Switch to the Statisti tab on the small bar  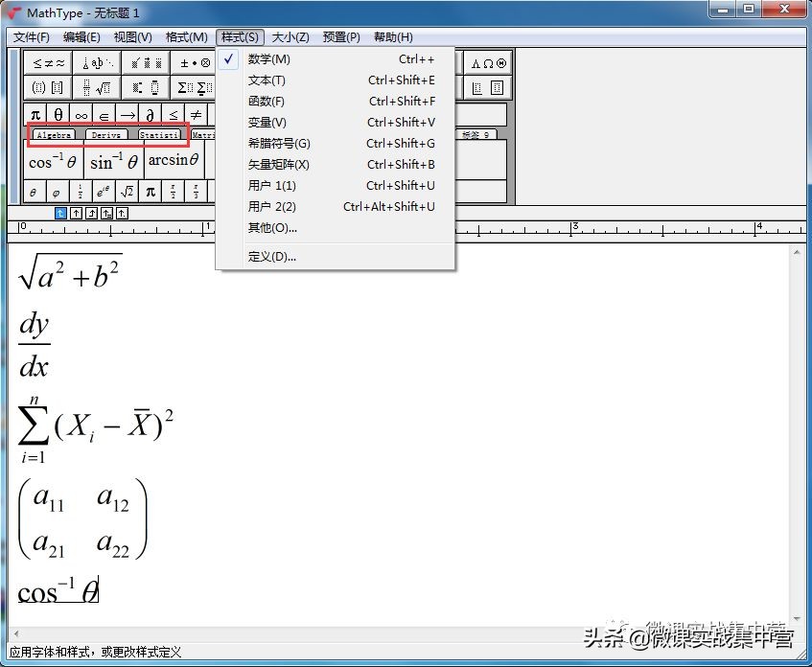tap(159, 134)
